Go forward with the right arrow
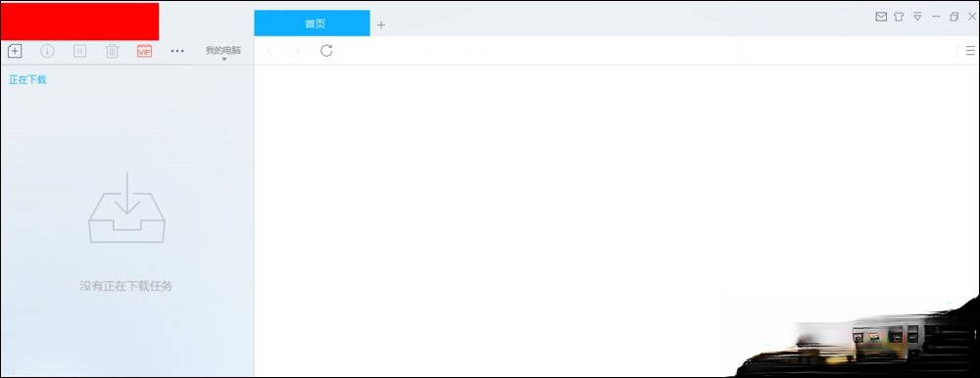The image size is (980, 378). coord(297,51)
